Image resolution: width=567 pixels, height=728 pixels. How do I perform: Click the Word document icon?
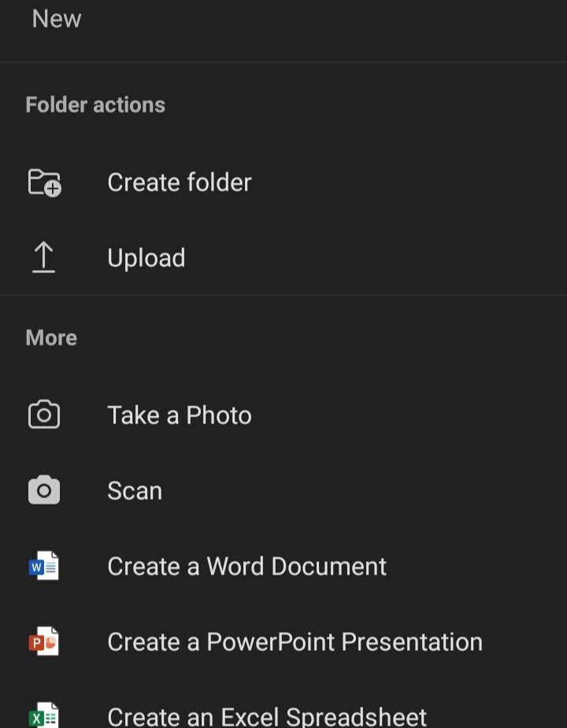44,566
